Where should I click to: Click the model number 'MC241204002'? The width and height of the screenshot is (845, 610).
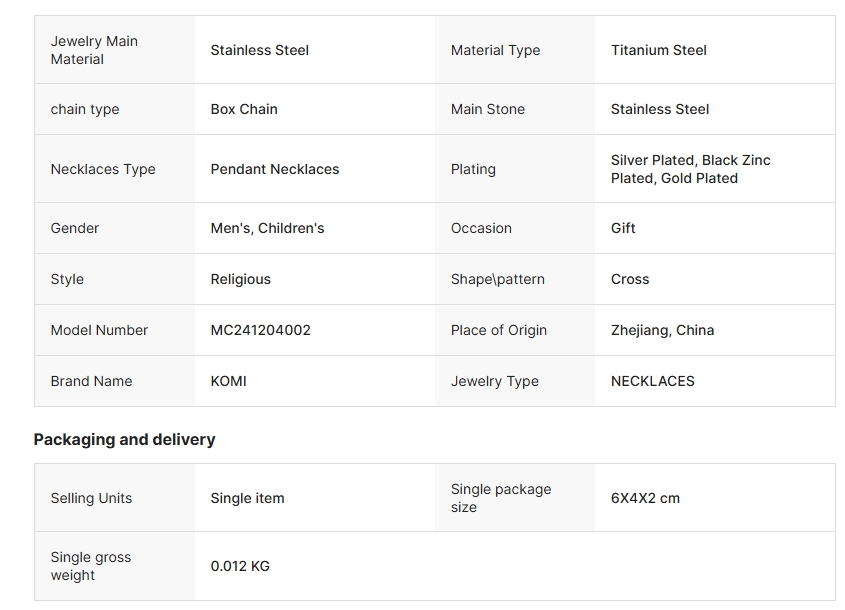(x=260, y=330)
